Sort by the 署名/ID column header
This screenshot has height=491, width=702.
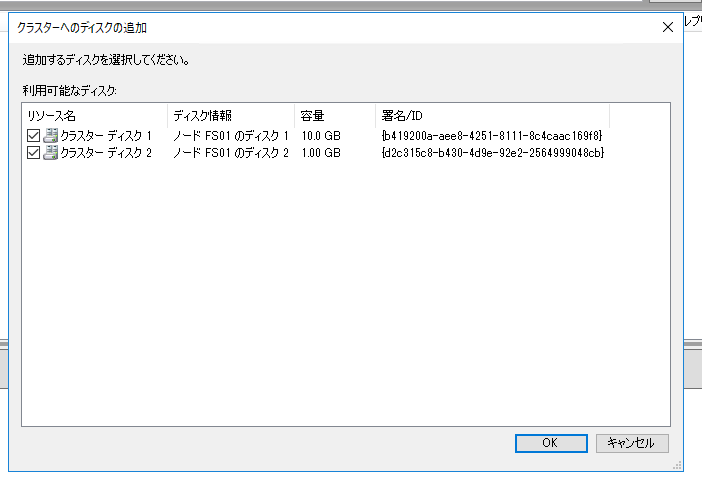pyautogui.click(x=492, y=116)
